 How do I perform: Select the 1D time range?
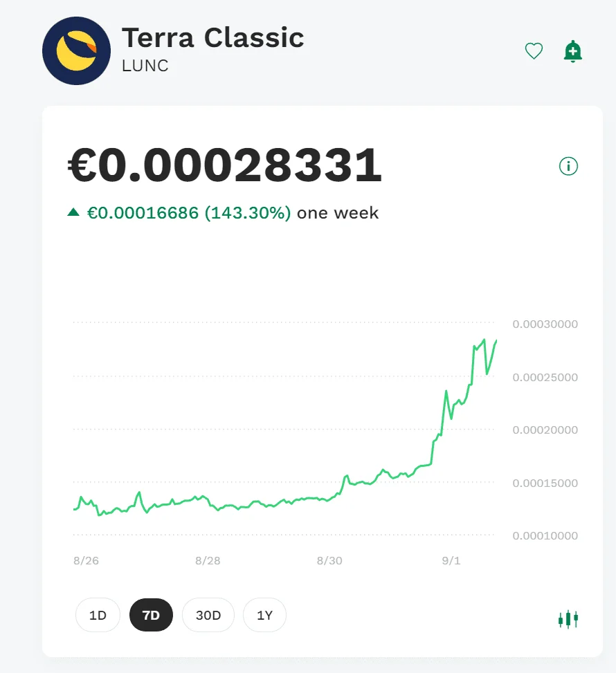[x=98, y=615]
